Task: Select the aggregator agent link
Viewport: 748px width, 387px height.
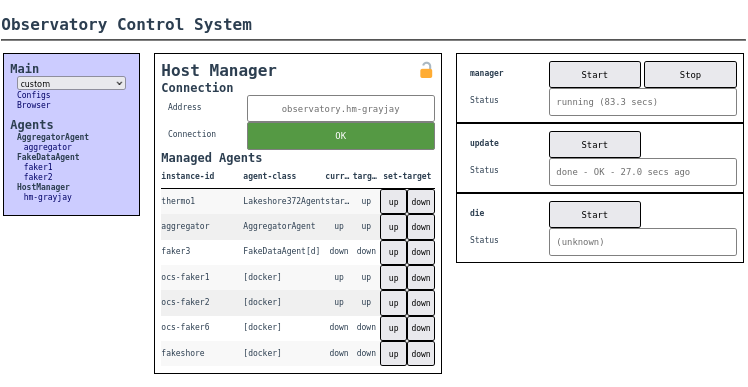Action: coord(48,147)
